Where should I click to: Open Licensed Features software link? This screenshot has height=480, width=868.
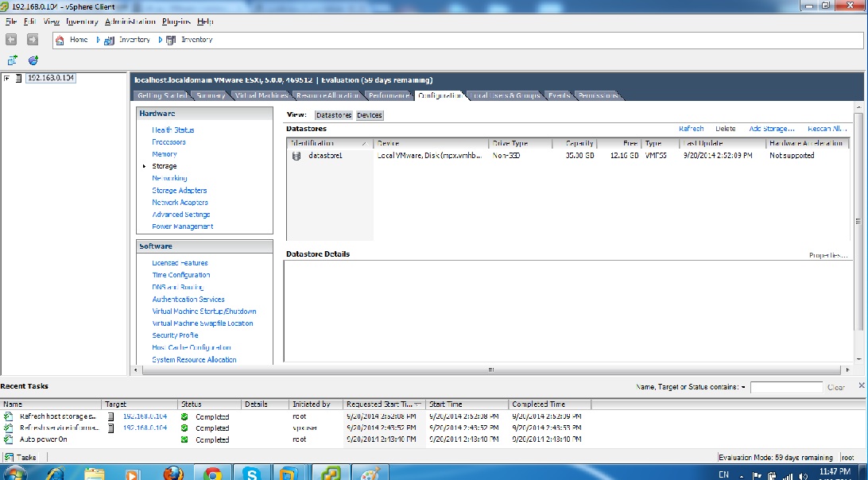click(x=180, y=263)
